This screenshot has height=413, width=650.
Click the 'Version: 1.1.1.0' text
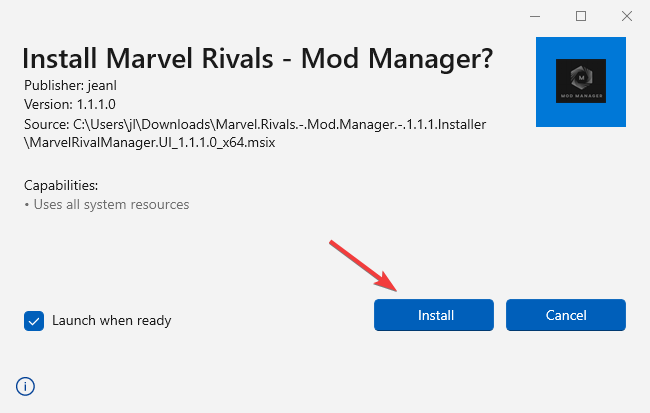70,104
